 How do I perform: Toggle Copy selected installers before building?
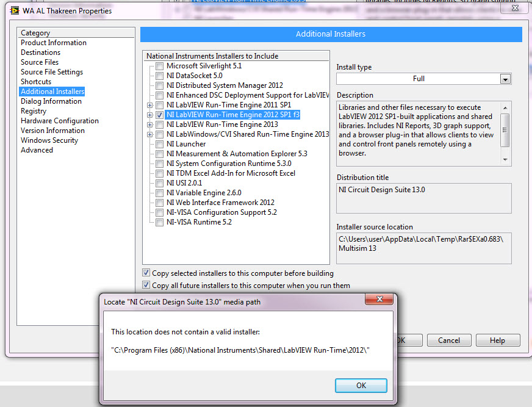(x=146, y=273)
